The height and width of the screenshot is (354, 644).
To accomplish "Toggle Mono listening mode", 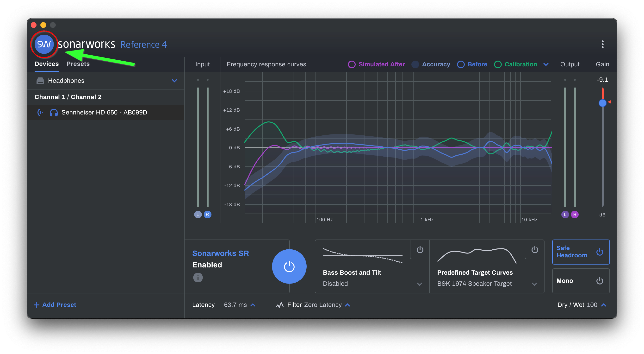I will point(581,281).
